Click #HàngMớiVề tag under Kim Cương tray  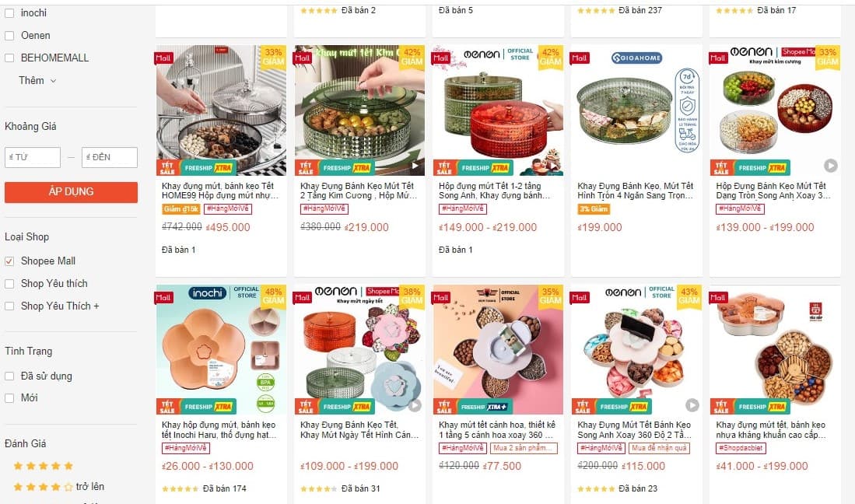pyautogui.click(x=324, y=208)
